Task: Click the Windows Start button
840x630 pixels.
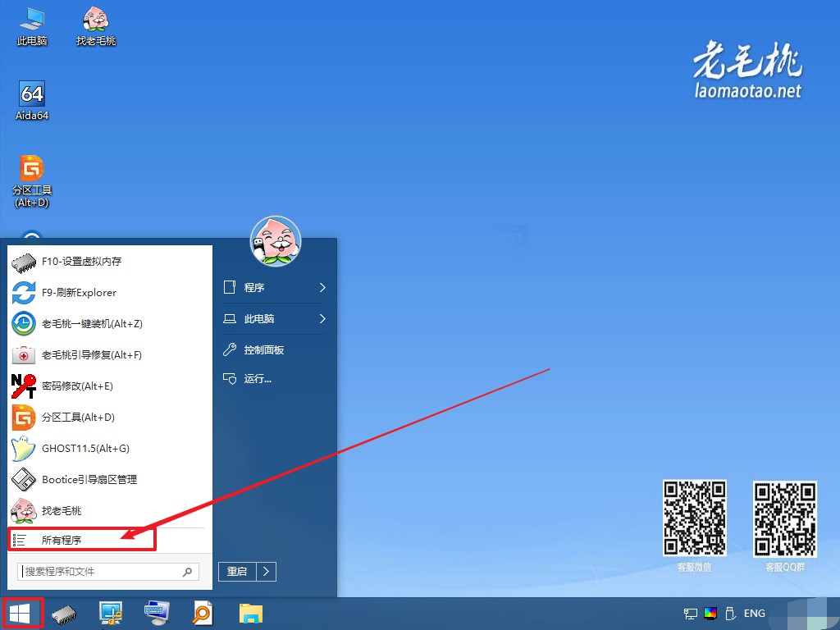Action: tap(21, 614)
